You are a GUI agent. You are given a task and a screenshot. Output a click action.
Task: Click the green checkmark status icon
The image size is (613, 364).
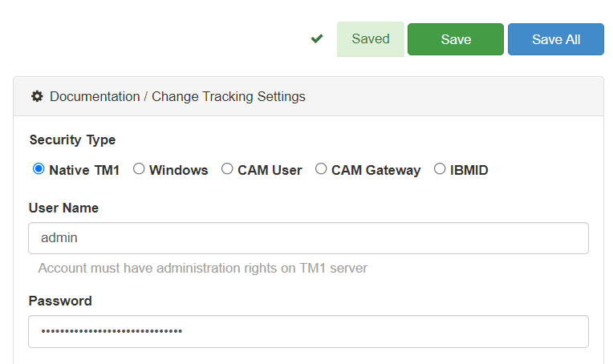pyautogui.click(x=317, y=38)
